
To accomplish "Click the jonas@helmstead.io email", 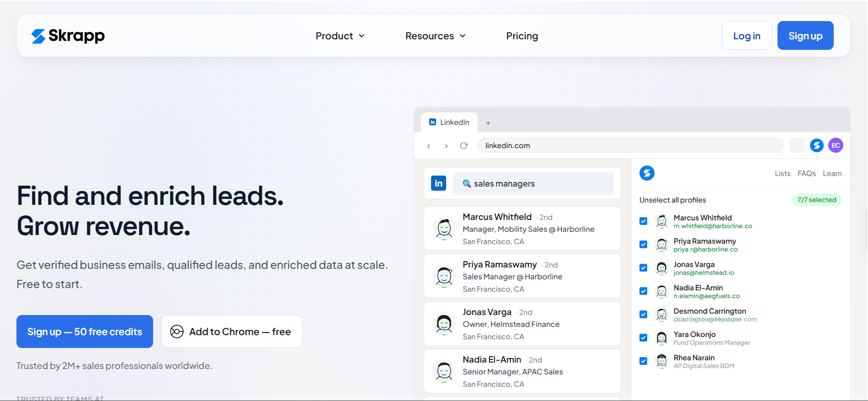I will 704,273.
